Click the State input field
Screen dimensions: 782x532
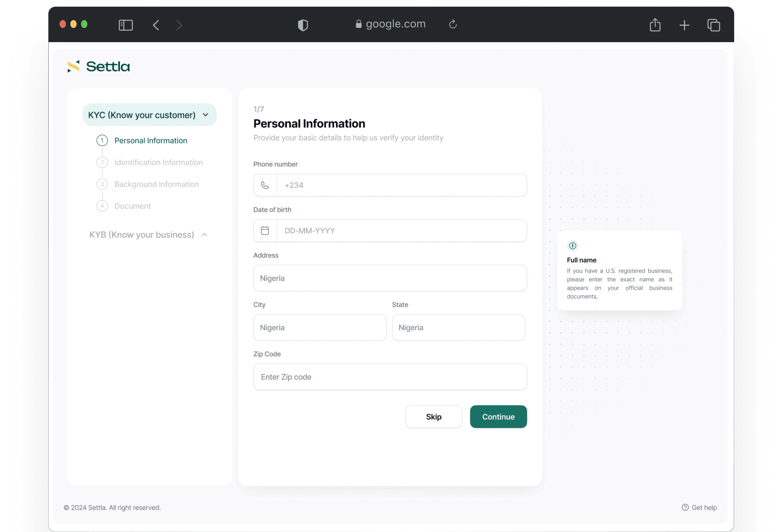point(458,328)
